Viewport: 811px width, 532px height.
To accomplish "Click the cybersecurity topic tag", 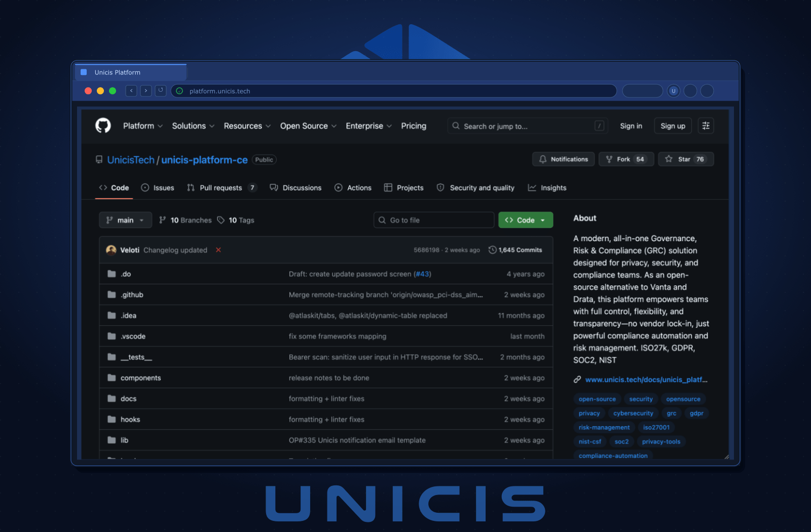I will [633, 413].
